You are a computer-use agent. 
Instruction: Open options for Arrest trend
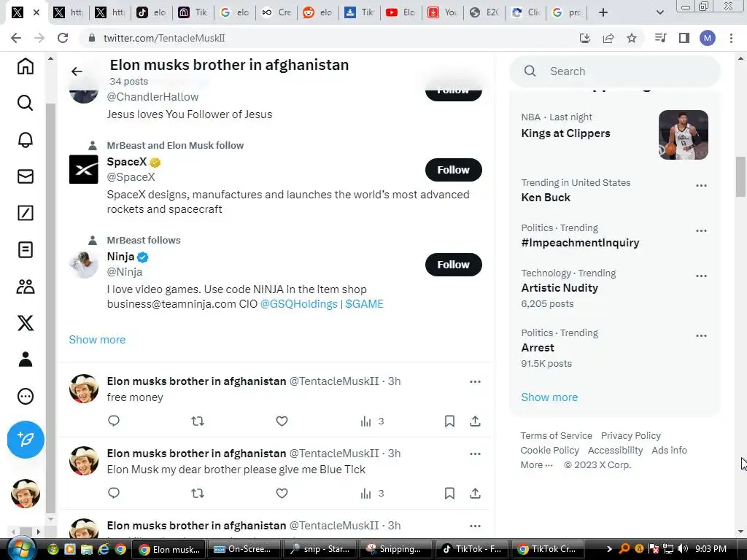pos(701,335)
